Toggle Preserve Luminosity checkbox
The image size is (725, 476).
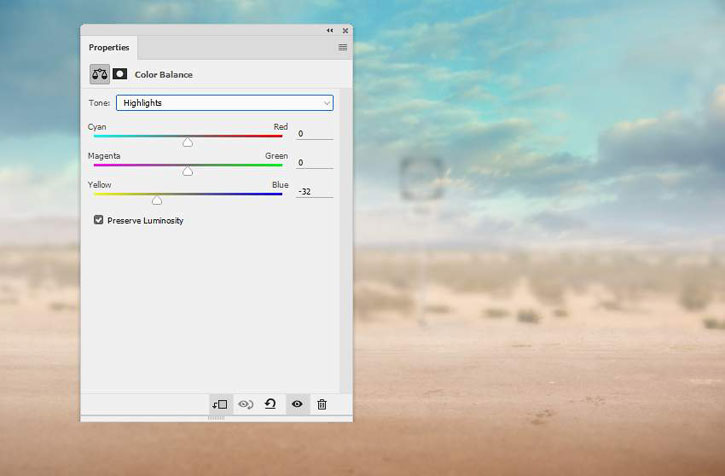click(x=98, y=220)
